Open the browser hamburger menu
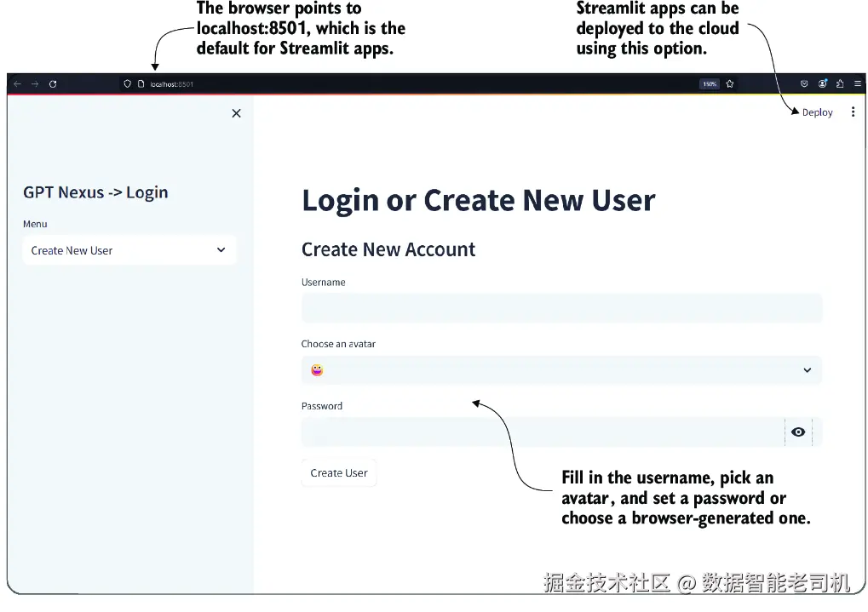Viewport: 868px width, 612px height. [x=858, y=84]
